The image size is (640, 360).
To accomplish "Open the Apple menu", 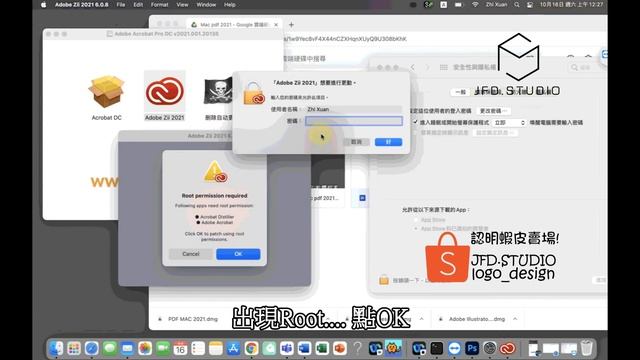I will click(44, 5).
